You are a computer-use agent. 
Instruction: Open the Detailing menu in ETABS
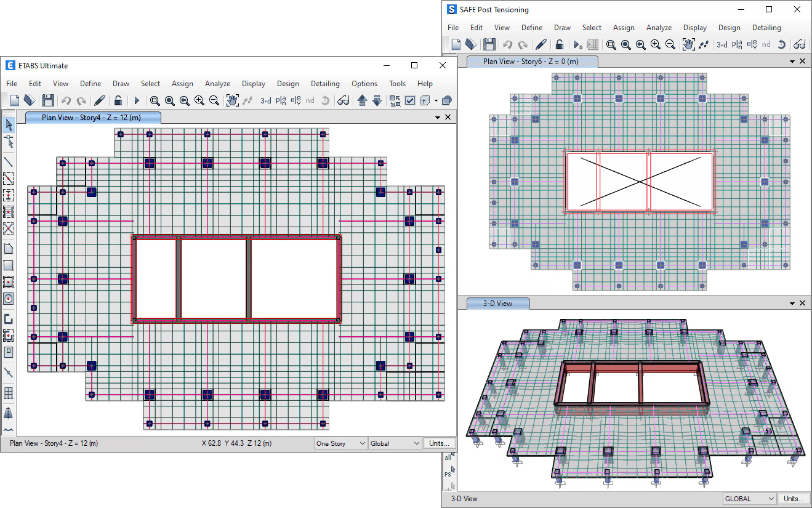click(325, 84)
